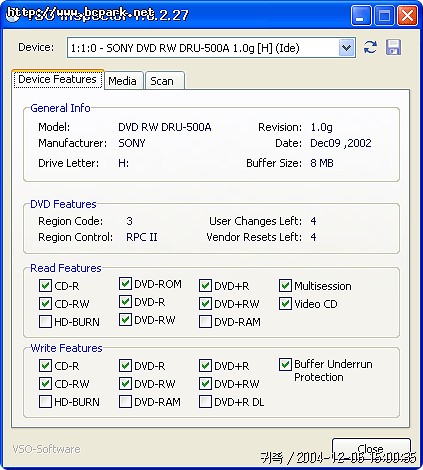The width and height of the screenshot is (423, 470).
Task: Toggle Read Features CD-R checkbox
Action: 45,286
